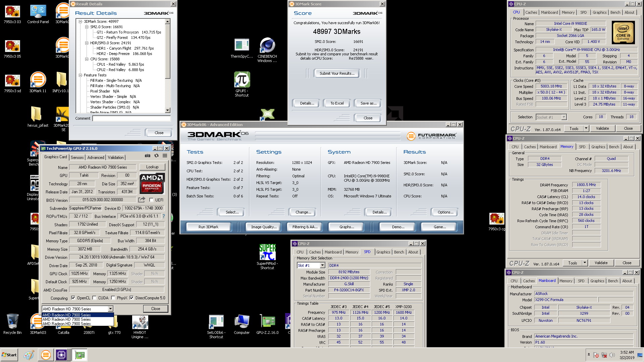
Task: Toggle the DirectCompute 5.0 checkbox
Action: point(131,298)
